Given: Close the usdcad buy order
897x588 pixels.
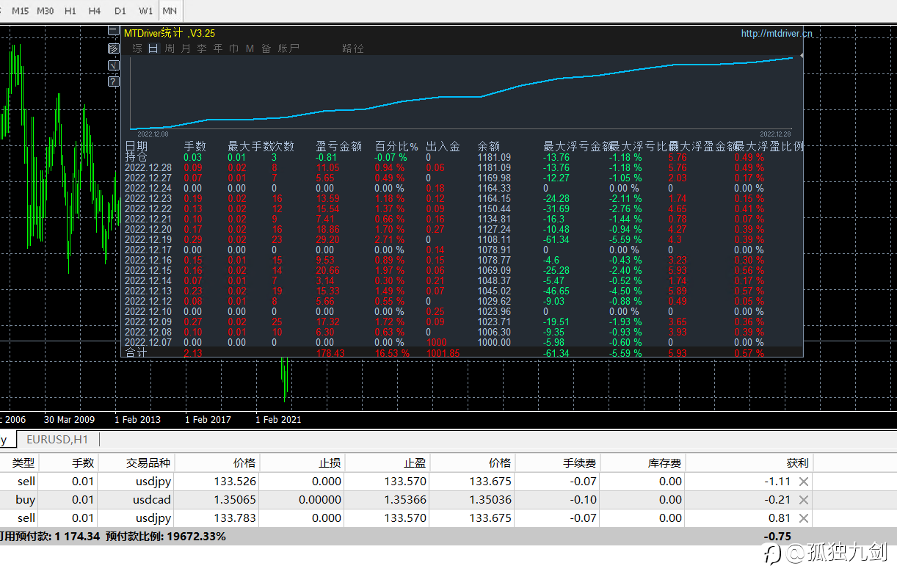Looking at the screenshot, I should [x=804, y=500].
